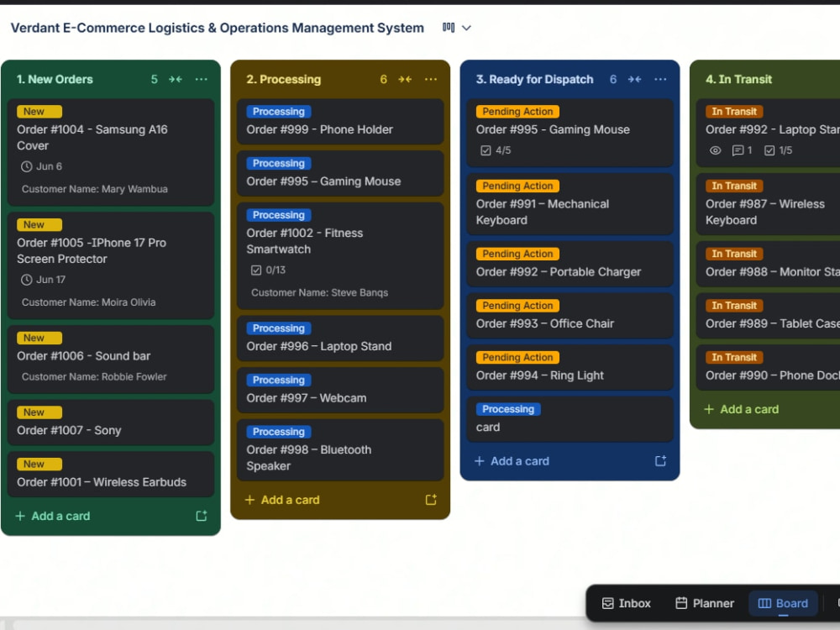This screenshot has width=840, height=630.
Task: Open Order #987 Wireless Keyboard card
Action: pos(769,204)
